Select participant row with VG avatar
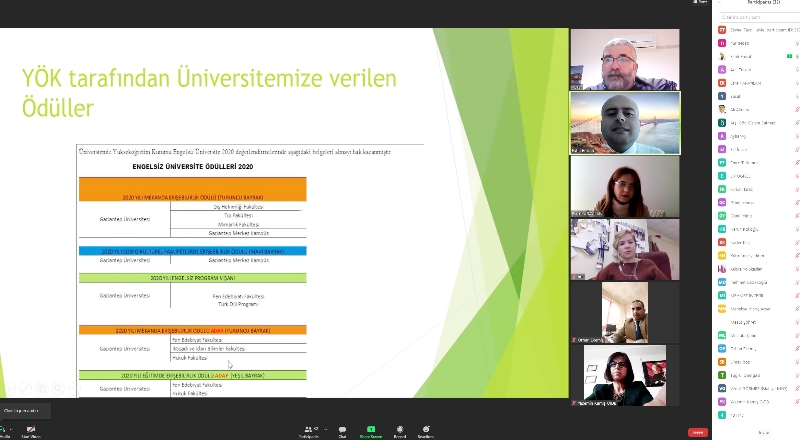The image size is (800, 440). (759, 388)
